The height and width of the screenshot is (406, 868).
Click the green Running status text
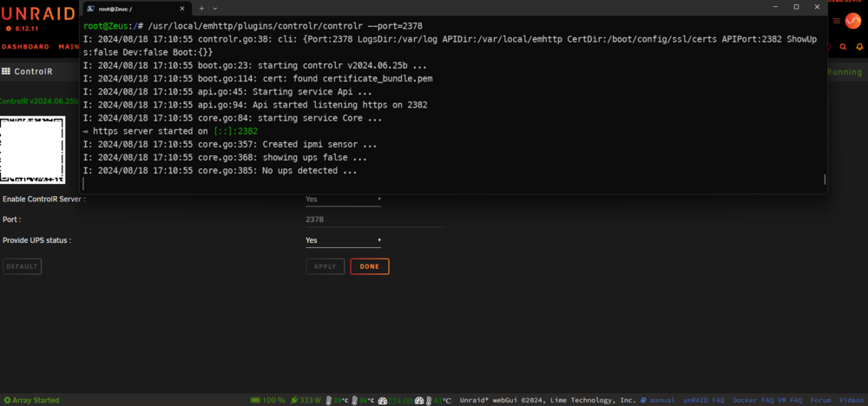pyautogui.click(x=845, y=72)
